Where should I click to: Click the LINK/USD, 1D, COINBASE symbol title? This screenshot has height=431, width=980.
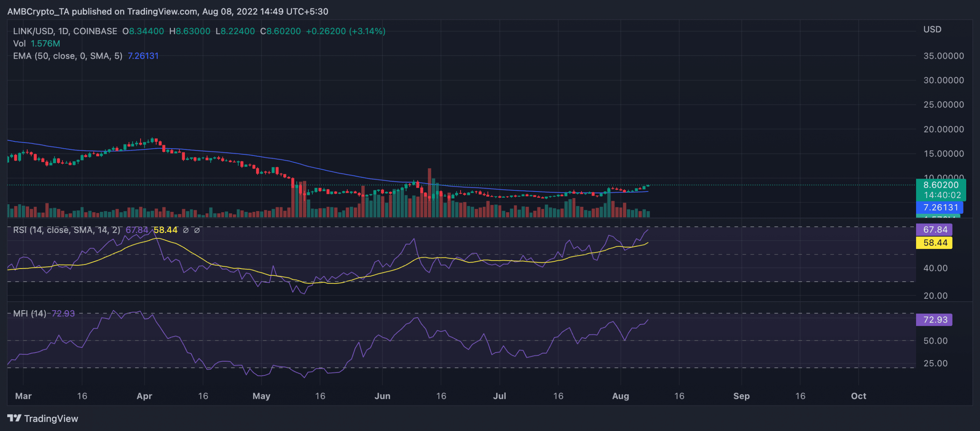[65, 31]
